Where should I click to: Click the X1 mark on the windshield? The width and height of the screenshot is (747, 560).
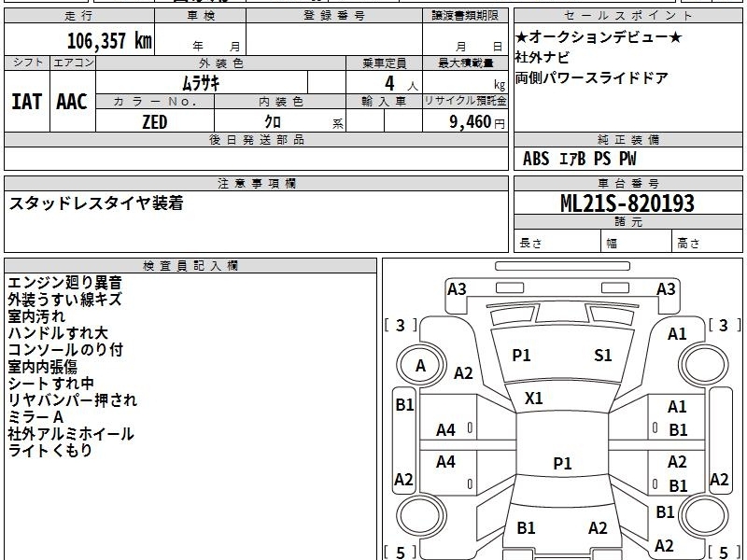533,399
